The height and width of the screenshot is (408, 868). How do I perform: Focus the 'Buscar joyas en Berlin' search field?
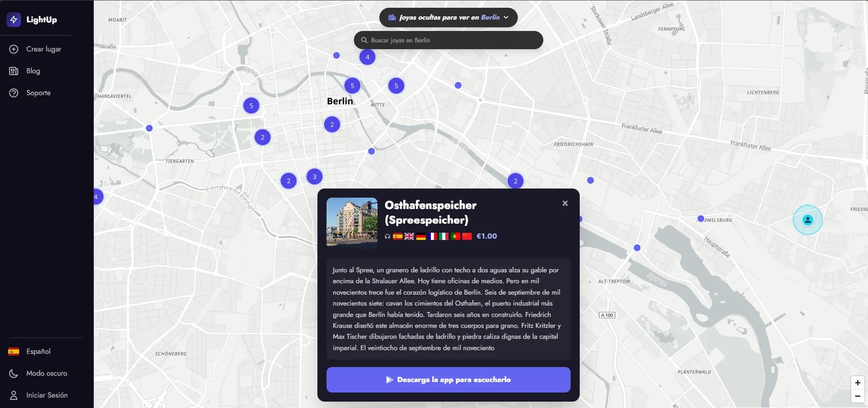pos(449,40)
